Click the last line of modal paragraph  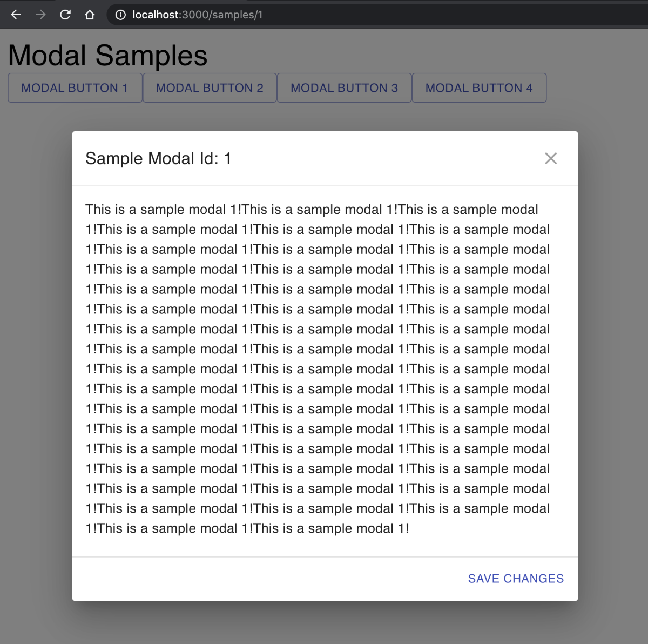[247, 528]
